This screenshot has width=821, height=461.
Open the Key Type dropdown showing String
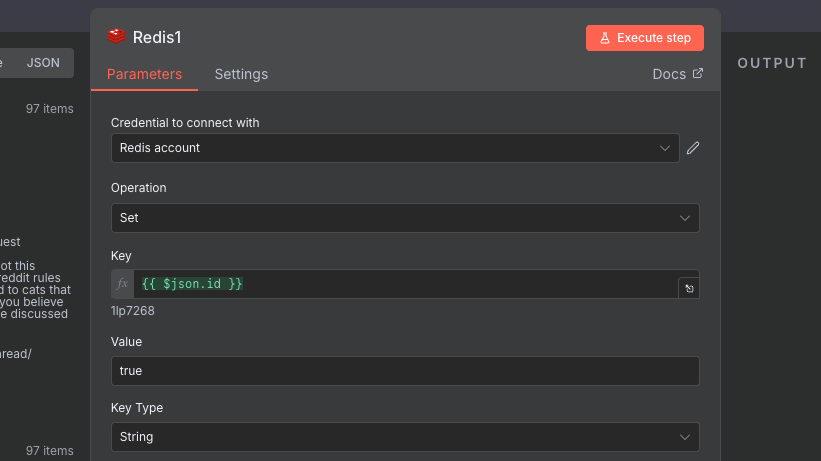405,437
